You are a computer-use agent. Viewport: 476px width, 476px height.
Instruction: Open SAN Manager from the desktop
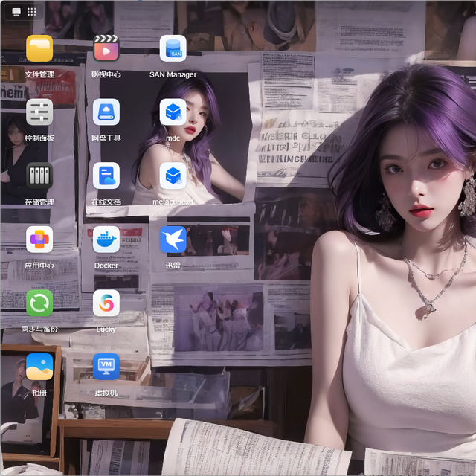point(173,48)
